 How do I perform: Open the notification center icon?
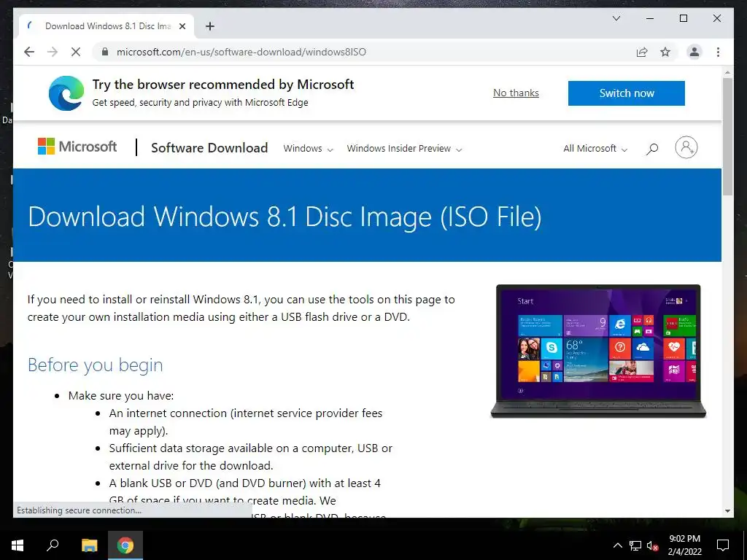click(723, 545)
